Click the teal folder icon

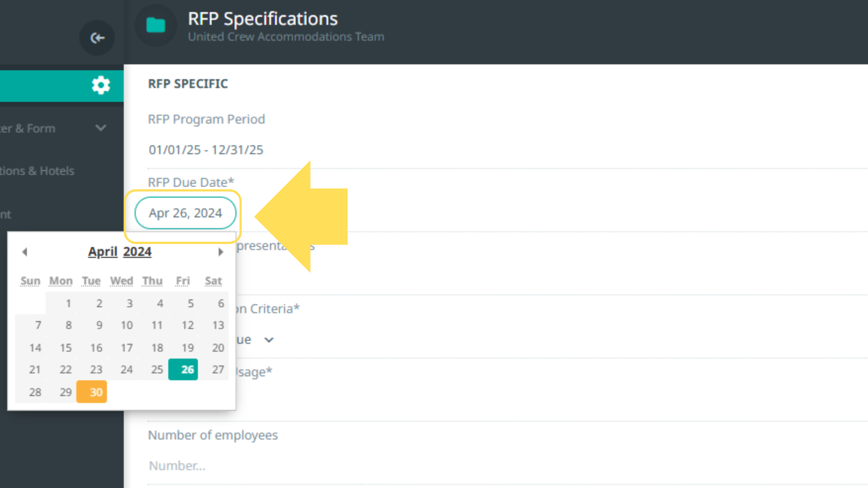(156, 25)
